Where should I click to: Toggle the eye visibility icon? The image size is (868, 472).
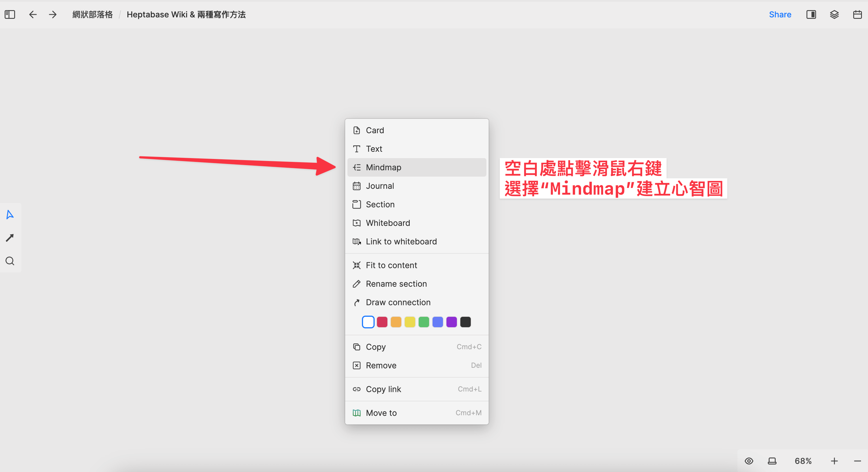[x=749, y=461]
